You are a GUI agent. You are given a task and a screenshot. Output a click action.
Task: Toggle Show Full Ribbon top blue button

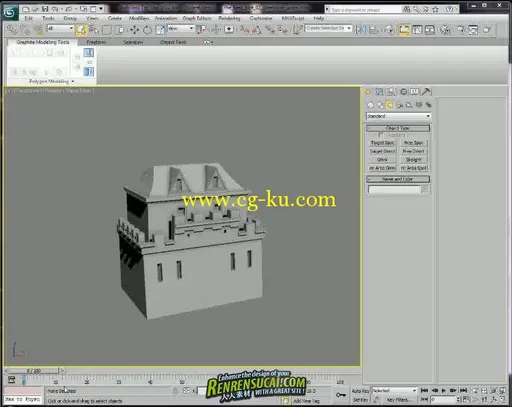tap(88, 53)
